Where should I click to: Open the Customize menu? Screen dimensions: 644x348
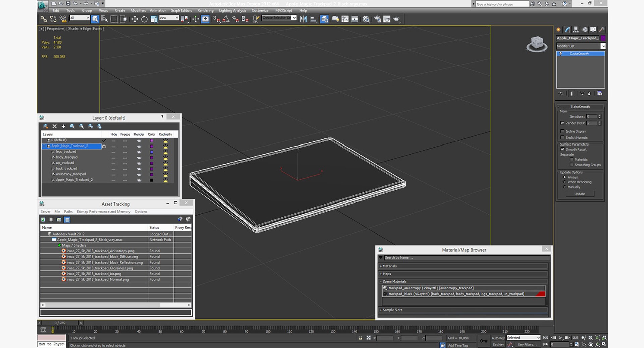(x=260, y=10)
